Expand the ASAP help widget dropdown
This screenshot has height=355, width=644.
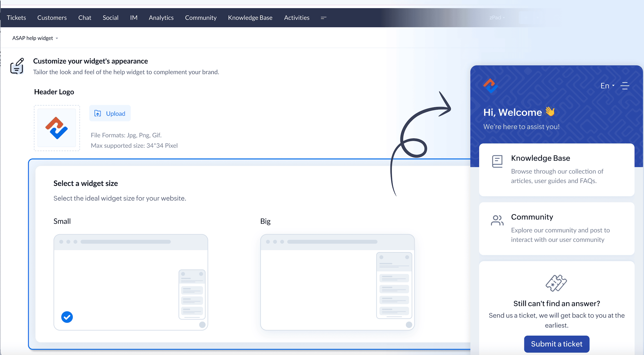(35, 38)
